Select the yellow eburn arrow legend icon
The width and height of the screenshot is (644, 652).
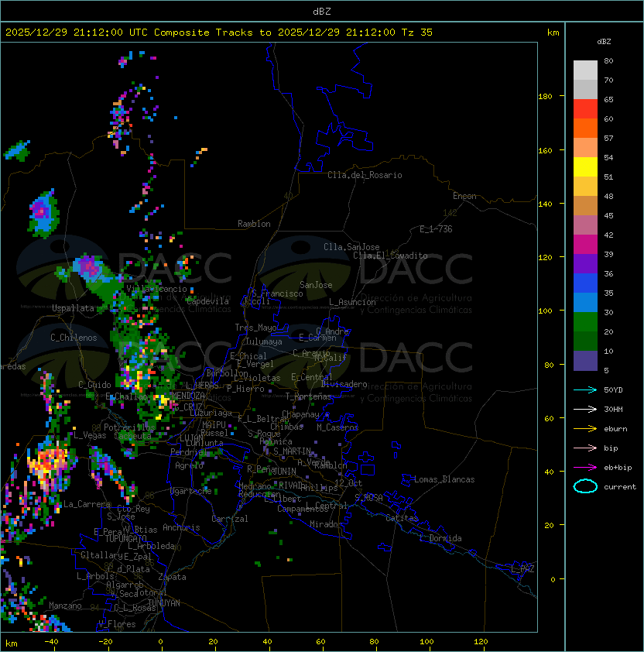coord(585,429)
